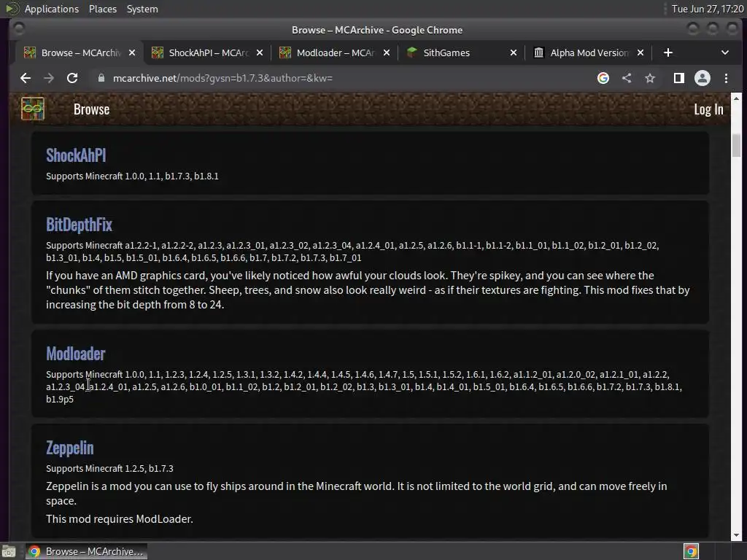Open the Chrome profile avatar
Viewport: 747px width, 560px height.
click(703, 78)
